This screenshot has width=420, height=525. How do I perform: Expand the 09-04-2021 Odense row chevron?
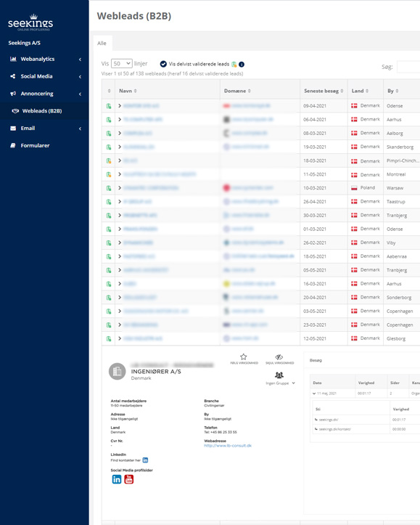(x=120, y=106)
